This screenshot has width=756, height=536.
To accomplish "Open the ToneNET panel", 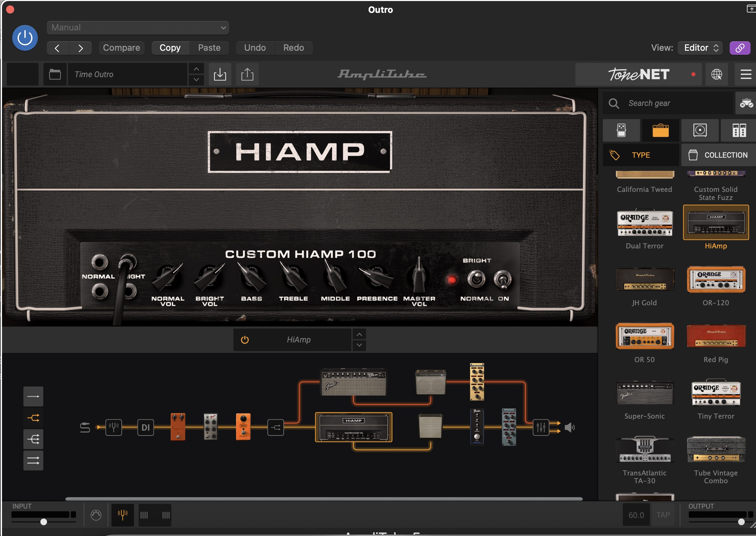I will (639, 74).
